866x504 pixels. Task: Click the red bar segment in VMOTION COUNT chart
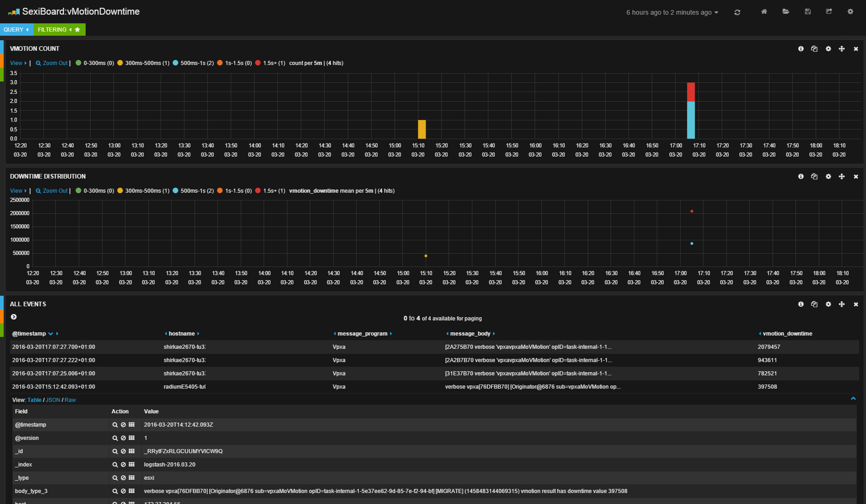point(691,92)
